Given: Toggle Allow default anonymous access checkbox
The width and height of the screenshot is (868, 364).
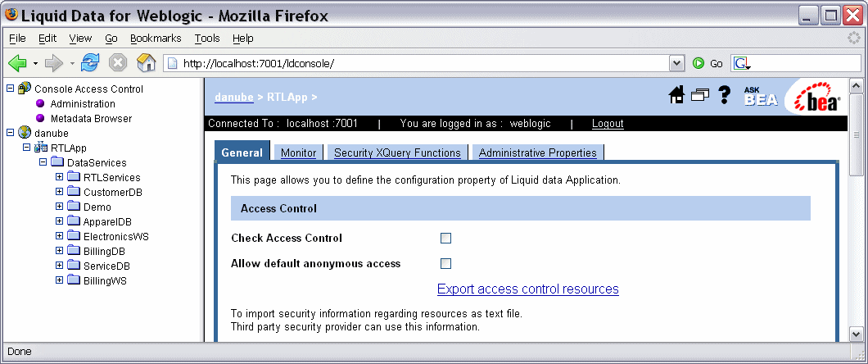Looking at the screenshot, I should coord(445,264).
